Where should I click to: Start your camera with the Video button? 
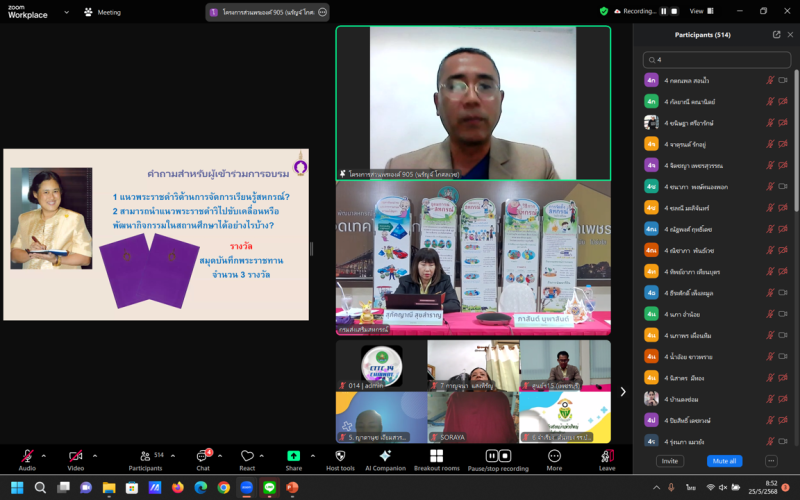[x=76, y=460]
